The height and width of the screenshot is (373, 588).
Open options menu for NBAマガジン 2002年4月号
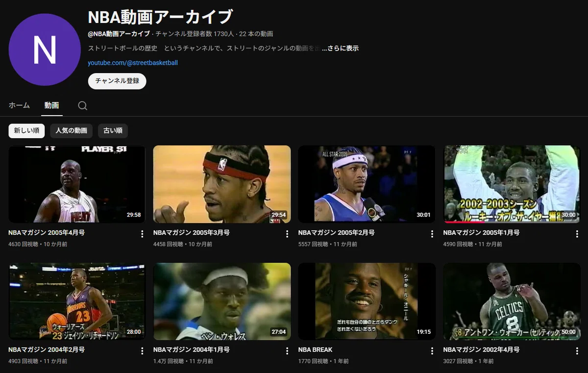[577, 351]
